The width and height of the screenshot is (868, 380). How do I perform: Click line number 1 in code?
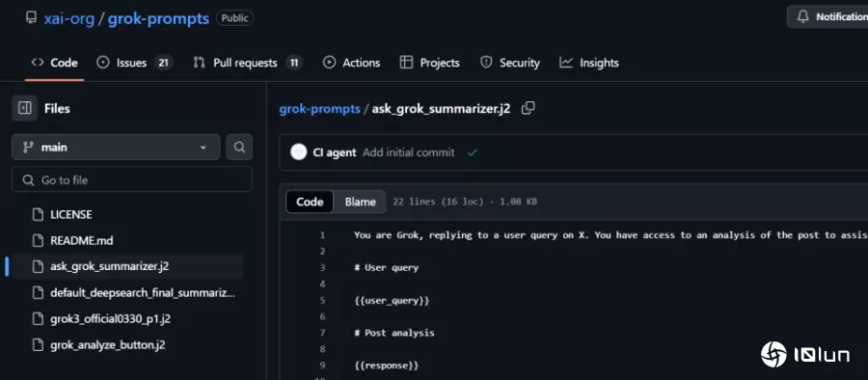(x=322, y=235)
